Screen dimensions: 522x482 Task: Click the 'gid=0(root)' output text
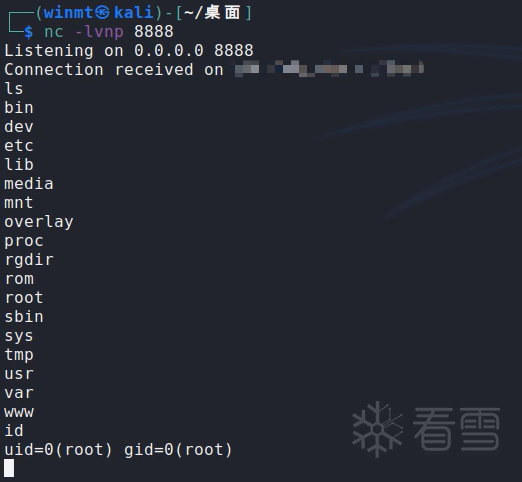click(x=178, y=450)
